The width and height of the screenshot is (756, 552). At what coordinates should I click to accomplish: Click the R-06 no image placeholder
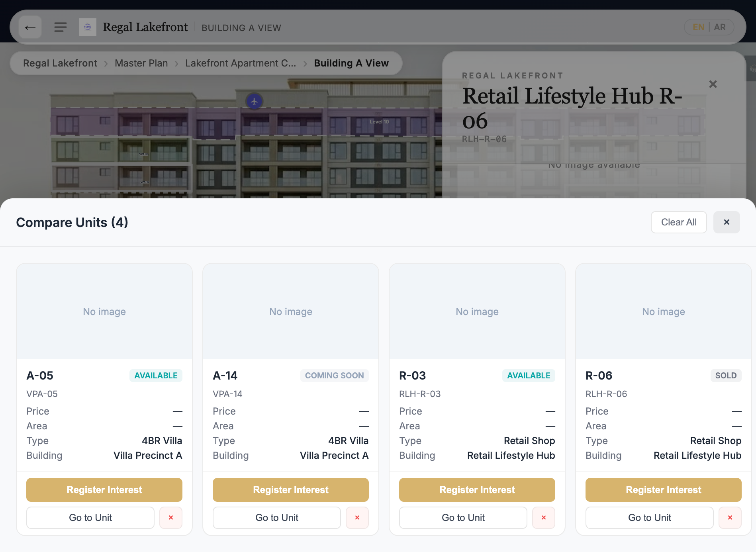click(664, 311)
